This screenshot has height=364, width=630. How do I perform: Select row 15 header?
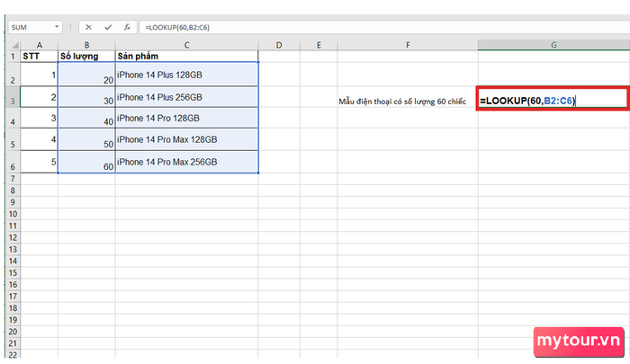click(x=13, y=273)
